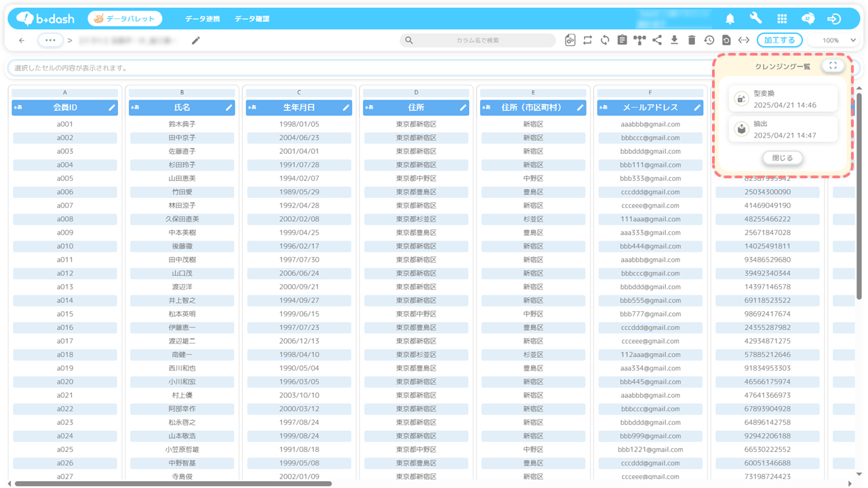Click the trash delete icon
The width and height of the screenshot is (868, 488).
click(x=691, y=41)
